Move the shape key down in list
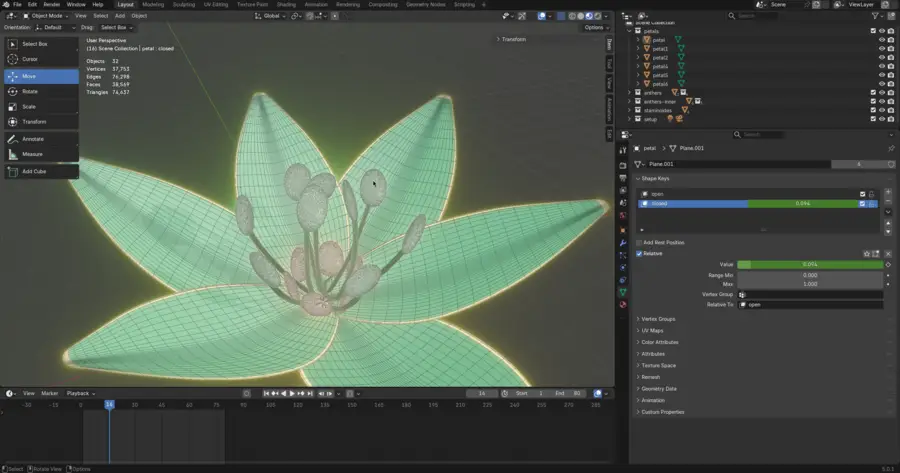The image size is (900, 473). 888,231
